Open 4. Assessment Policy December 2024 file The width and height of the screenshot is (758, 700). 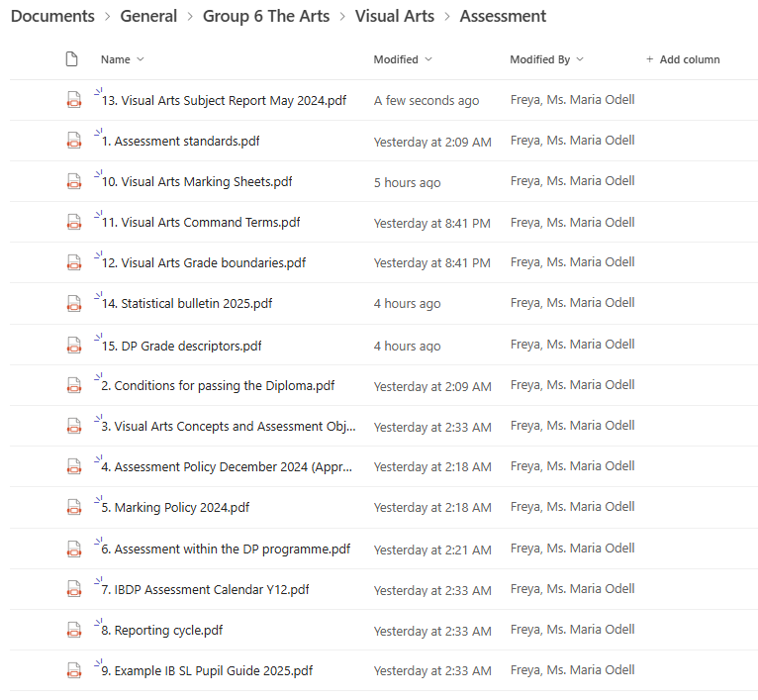pyautogui.click(x=227, y=467)
